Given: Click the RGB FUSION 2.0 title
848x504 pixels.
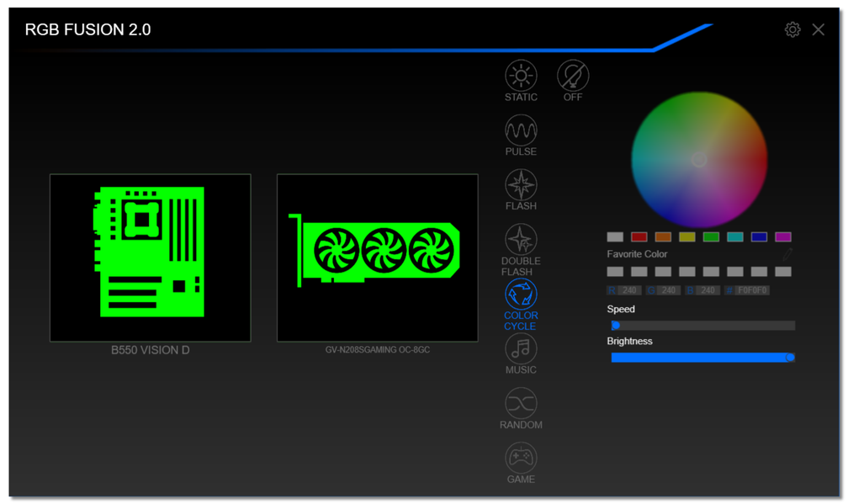Looking at the screenshot, I should click(87, 29).
